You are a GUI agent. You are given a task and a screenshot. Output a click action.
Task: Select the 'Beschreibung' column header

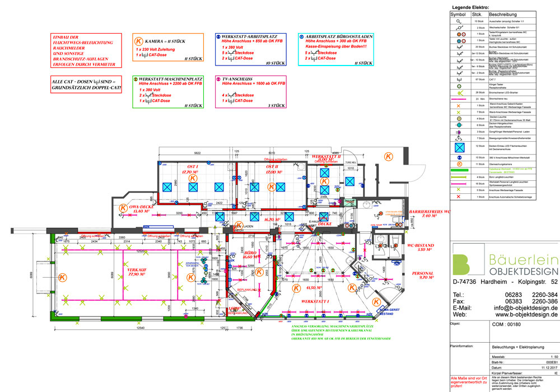pyautogui.click(x=502, y=15)
